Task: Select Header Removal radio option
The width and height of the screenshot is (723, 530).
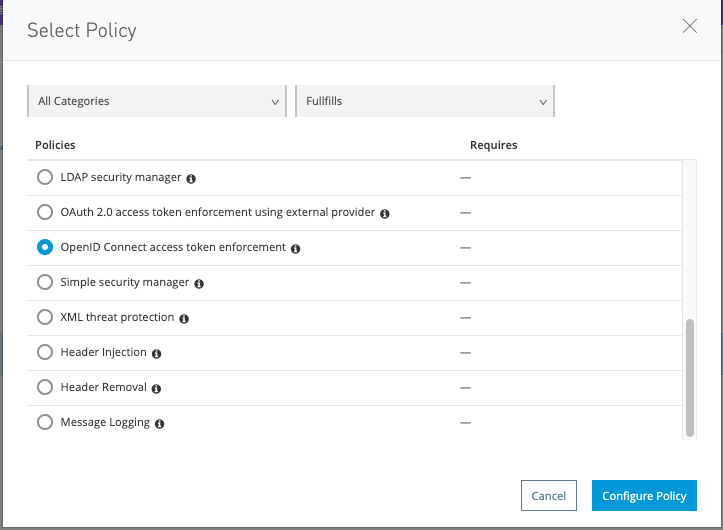Action: coord(45,387)
